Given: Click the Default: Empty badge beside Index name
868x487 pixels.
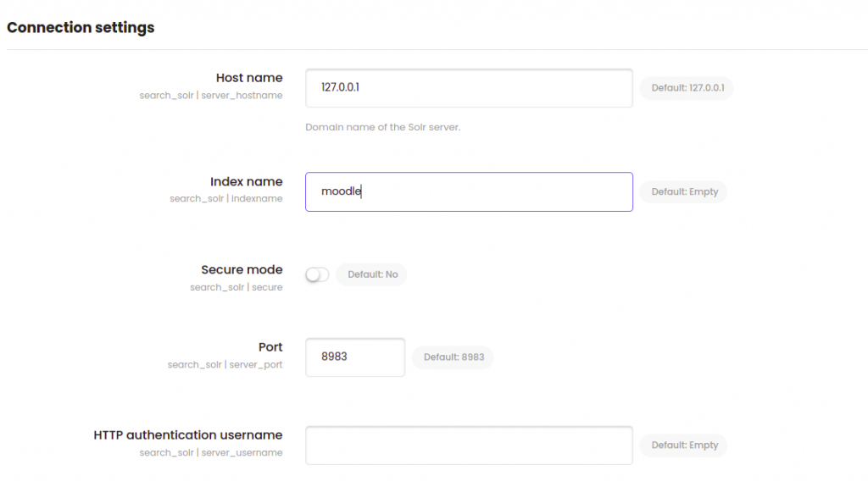Looking at the screenshot, I should pos(684,192).
